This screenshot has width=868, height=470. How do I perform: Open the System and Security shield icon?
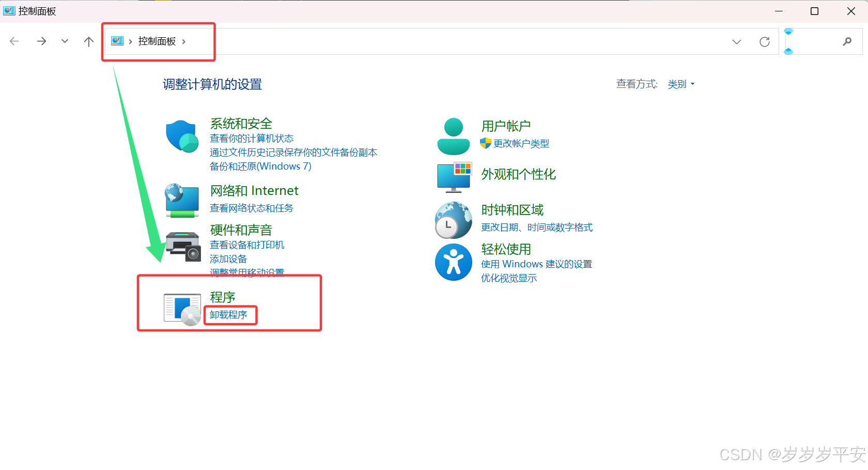click(182, 137)
